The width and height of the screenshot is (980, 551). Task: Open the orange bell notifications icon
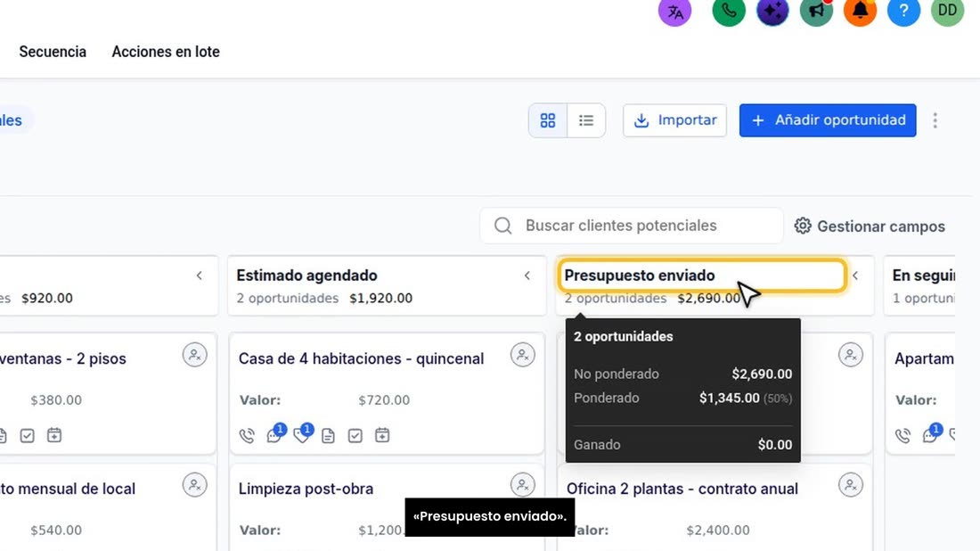pyautogui.click(x=860, y=11)
